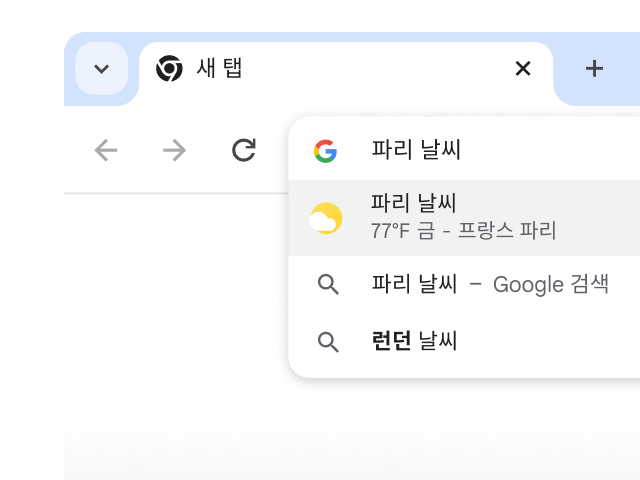Click the "77°F 금 - 프랑스 파리" weather details
Image resolution: width=640 pixels, height=480 pixels.
click(463, 231)
